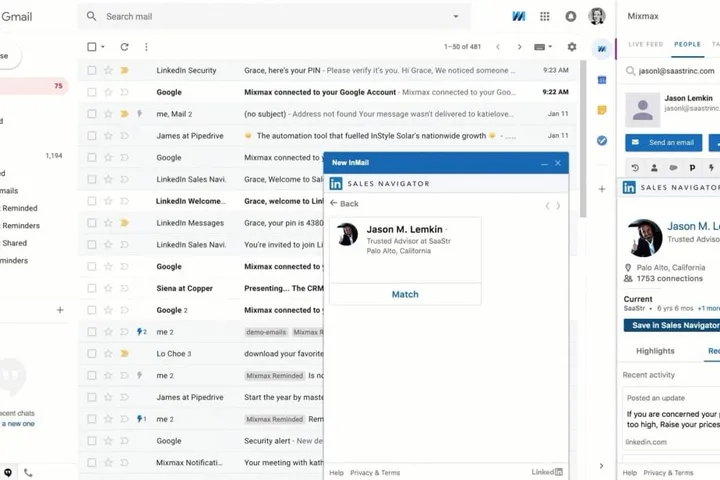
Task: Open the More options three-dot menu
Action: point(146,47)
